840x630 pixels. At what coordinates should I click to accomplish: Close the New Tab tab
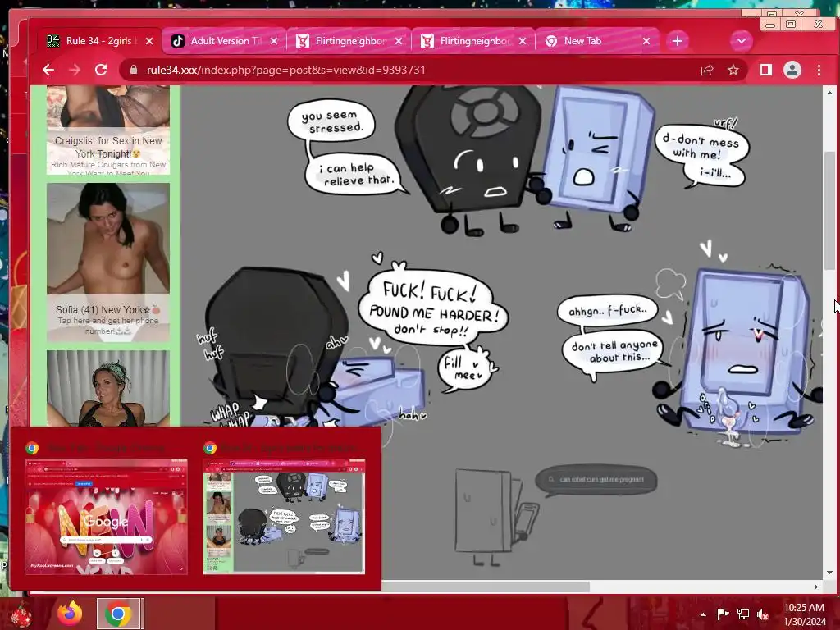pos(646,41)
